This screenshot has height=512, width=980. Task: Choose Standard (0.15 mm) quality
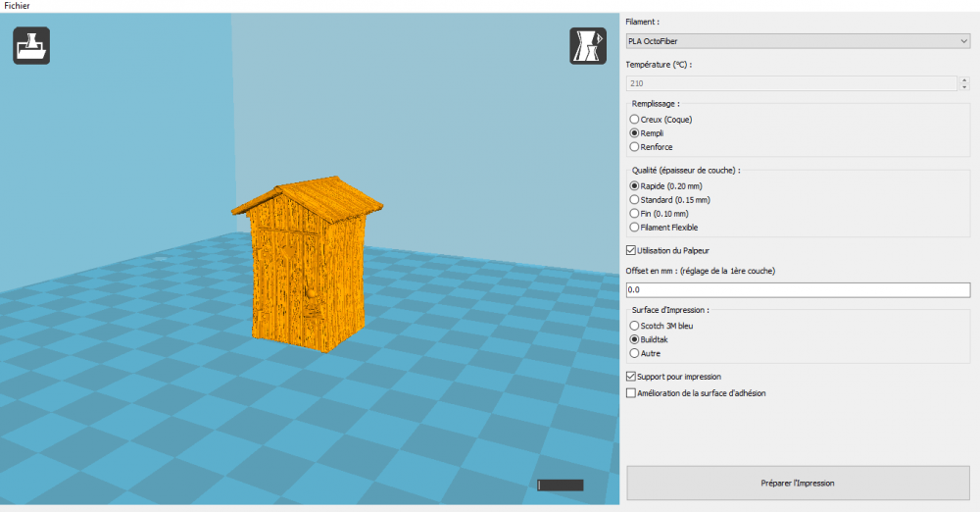[x=670, y=200]
